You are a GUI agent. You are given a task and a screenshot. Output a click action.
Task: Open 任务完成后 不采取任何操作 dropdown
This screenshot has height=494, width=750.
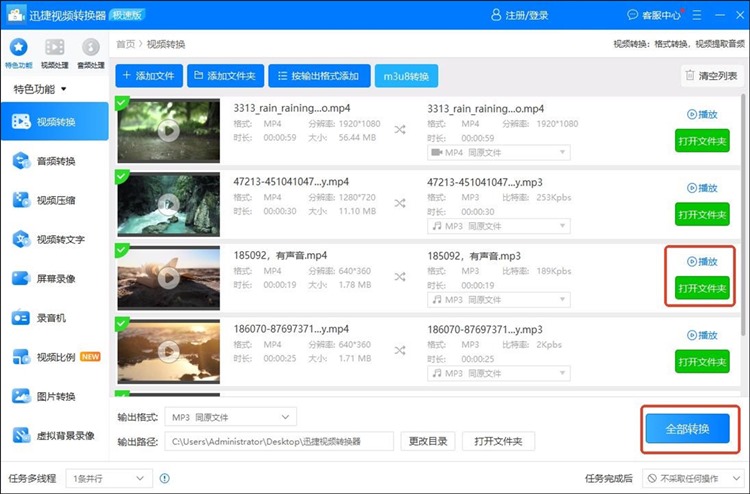click(693, 478)
